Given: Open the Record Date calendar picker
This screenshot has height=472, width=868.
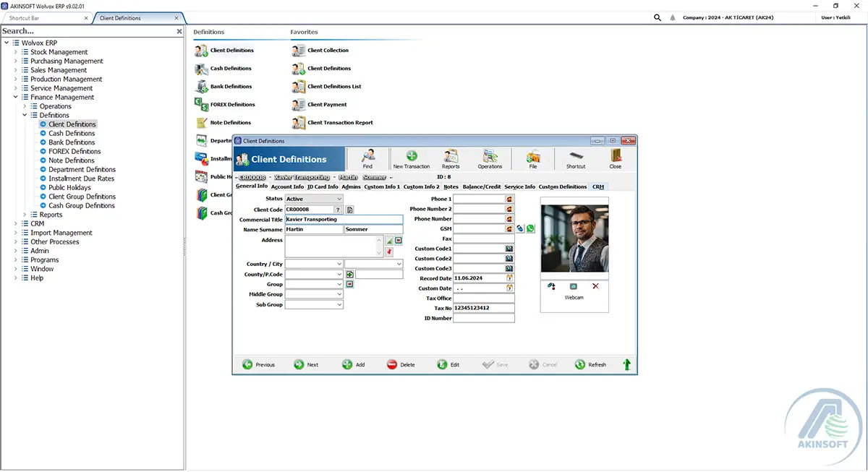Looking at the screenshot, I should 509,278.
